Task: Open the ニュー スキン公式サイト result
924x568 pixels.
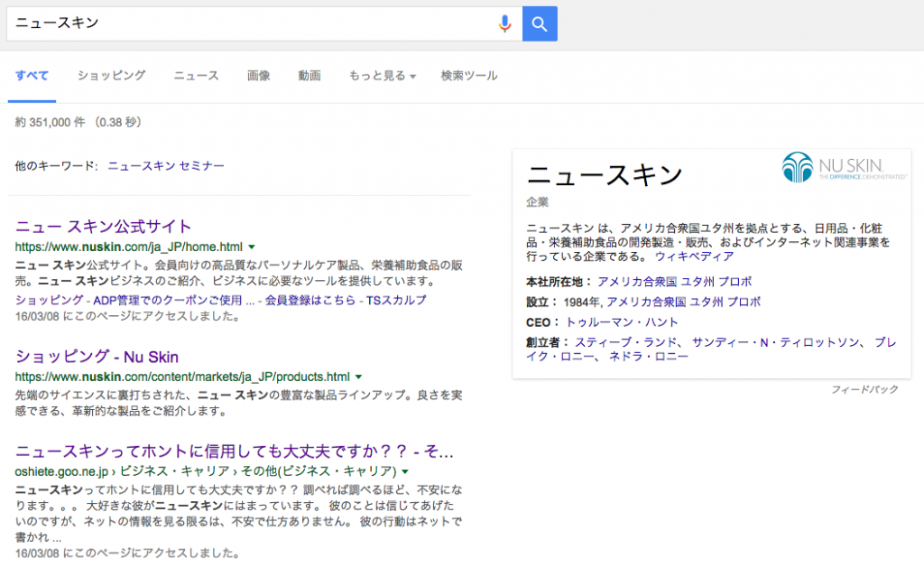Action: click(104, 227)
